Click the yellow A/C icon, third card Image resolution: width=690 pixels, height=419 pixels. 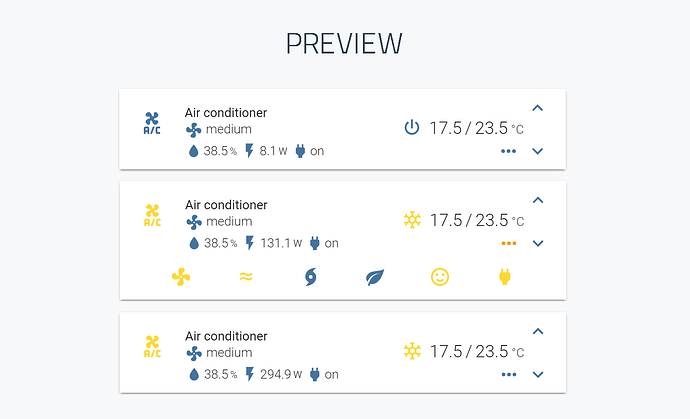(x=152, y=346)
